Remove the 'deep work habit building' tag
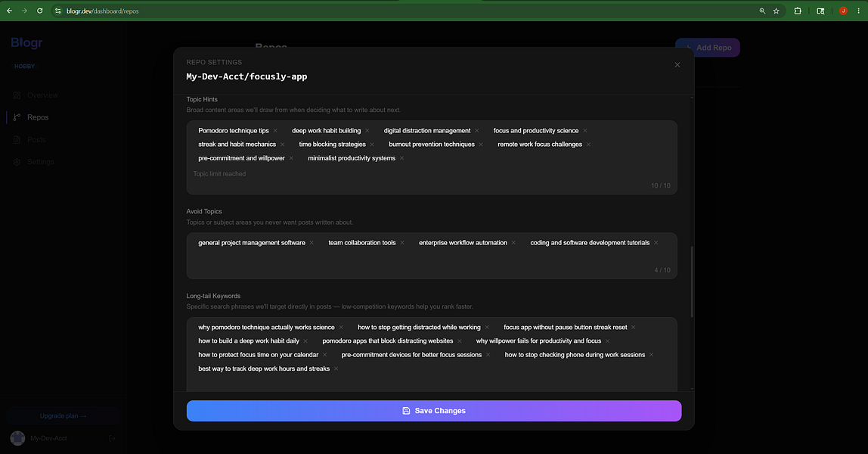Image resolution: width=868 pixels, height=454 pixels. [367, 131]
